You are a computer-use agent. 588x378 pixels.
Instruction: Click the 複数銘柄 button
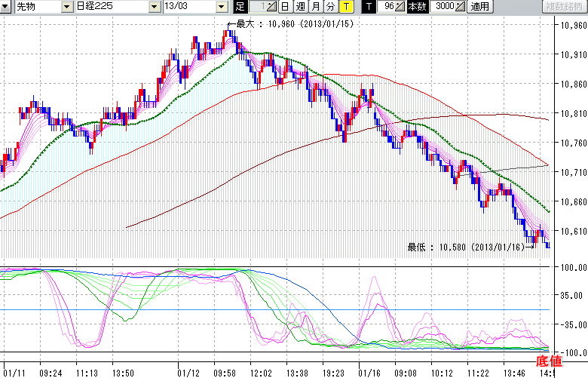pos(564,7)
